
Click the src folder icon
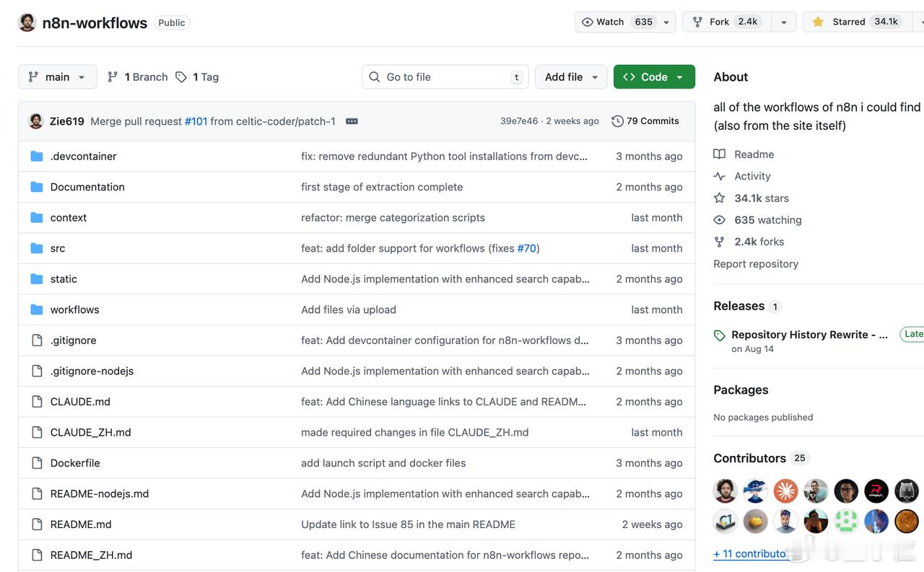pyautogui.click(x=37, y=248)
